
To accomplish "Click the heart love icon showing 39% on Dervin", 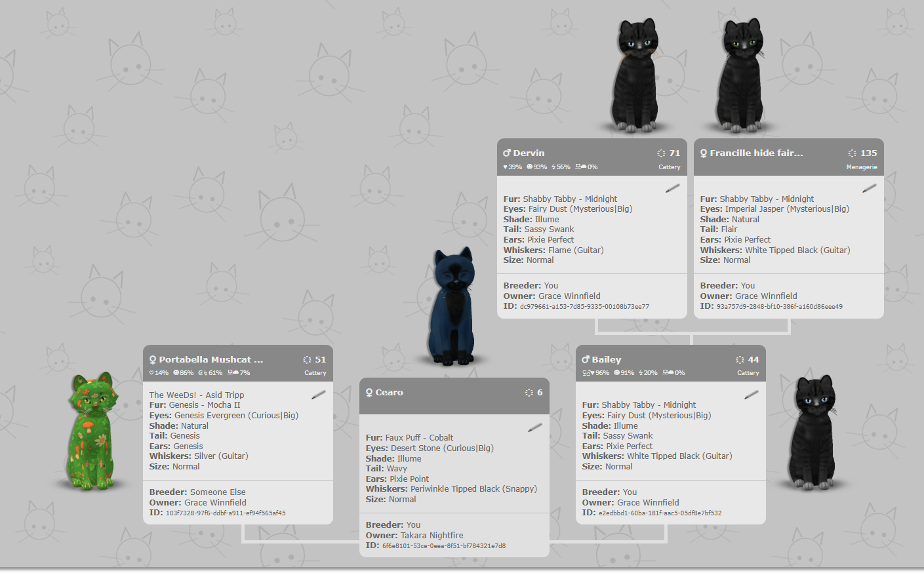I will click(x=504, y=167).
